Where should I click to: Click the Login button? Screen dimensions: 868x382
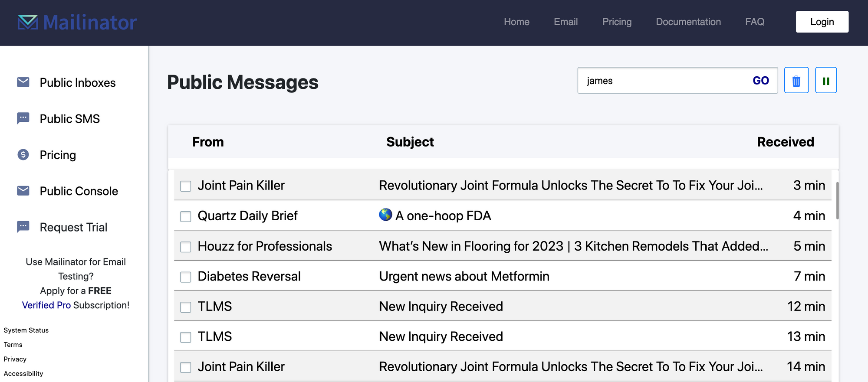[x=822, y=22]
